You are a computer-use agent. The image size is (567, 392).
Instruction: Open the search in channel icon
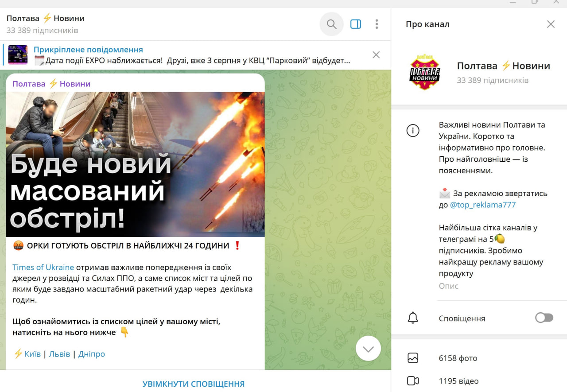[x=331, y=24]
